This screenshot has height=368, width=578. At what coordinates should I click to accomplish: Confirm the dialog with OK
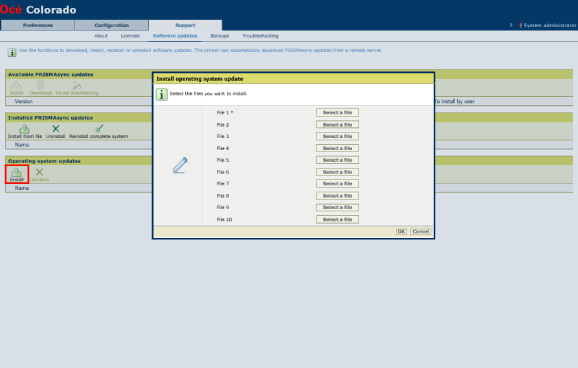(x=401, y=232)
